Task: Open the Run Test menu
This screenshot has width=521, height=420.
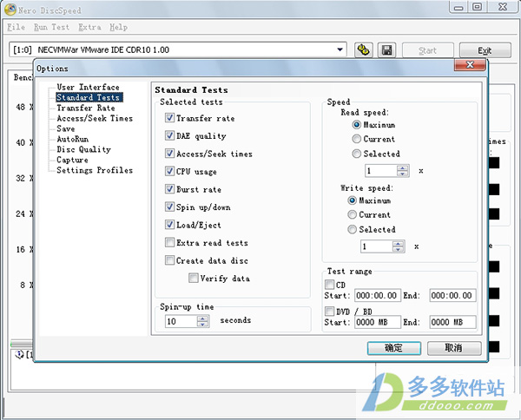Action: 51,27
